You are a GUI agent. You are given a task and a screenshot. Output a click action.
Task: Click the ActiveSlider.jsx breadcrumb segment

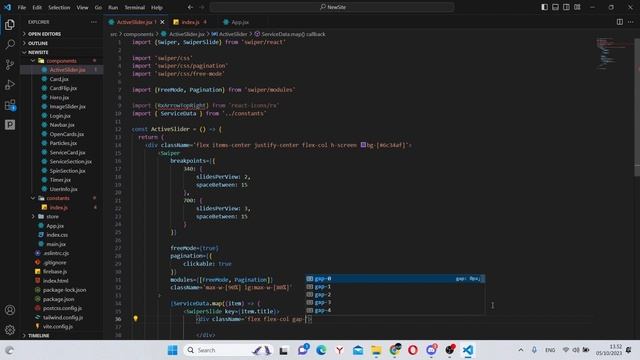(187, 34)
